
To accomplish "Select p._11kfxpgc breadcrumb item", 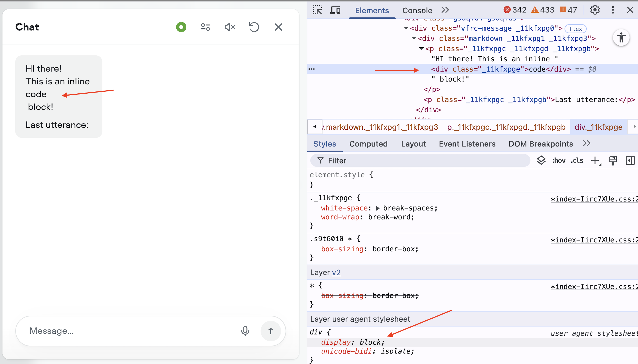I will 506,127.
